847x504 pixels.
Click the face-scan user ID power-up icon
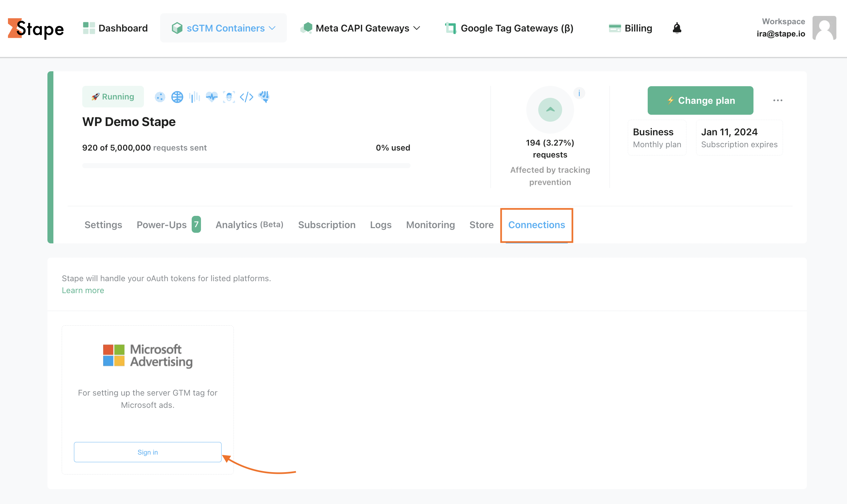229,97
